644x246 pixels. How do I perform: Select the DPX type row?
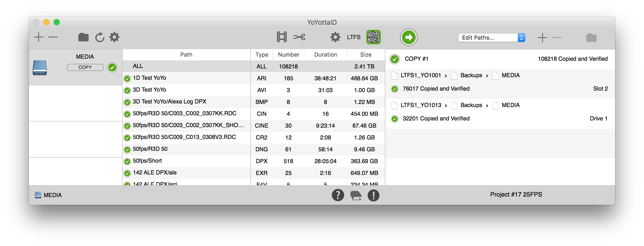(x=318, y=161)
